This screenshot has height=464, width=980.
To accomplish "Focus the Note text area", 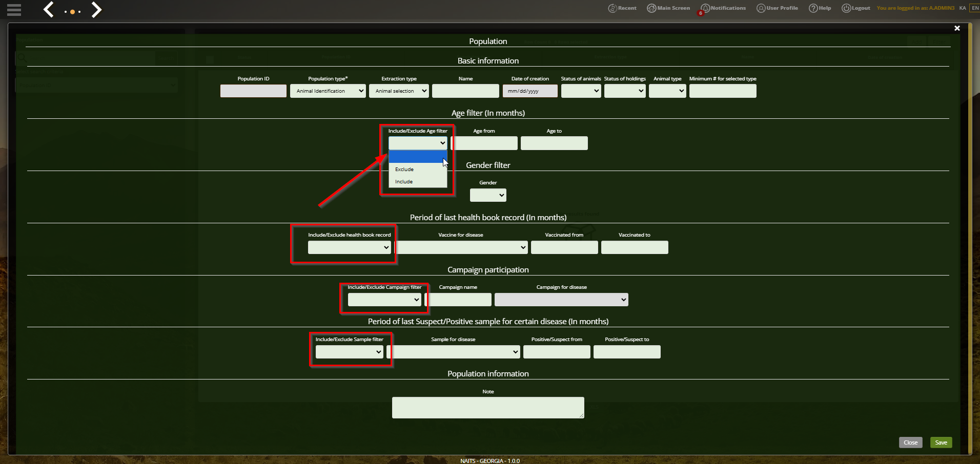I will click(488, 408).
